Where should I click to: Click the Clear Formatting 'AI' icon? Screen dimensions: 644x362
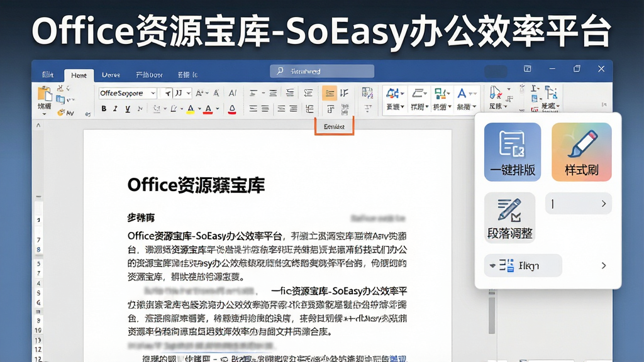point(233,93)
